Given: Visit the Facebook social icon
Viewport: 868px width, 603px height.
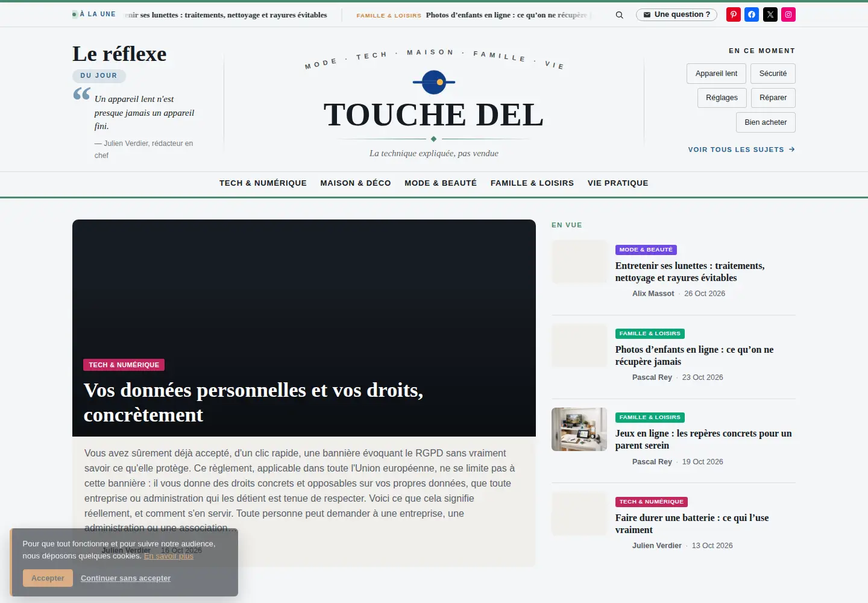Looking at the screenshot, I should [752, 14].
